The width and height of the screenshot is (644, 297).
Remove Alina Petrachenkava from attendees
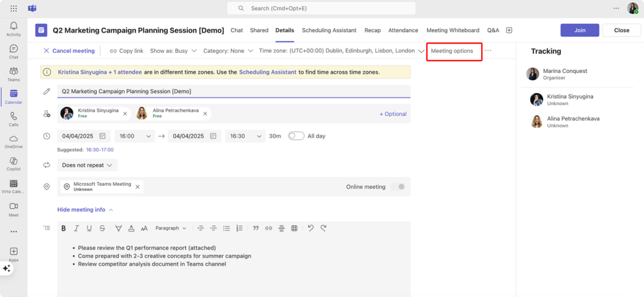205,114
